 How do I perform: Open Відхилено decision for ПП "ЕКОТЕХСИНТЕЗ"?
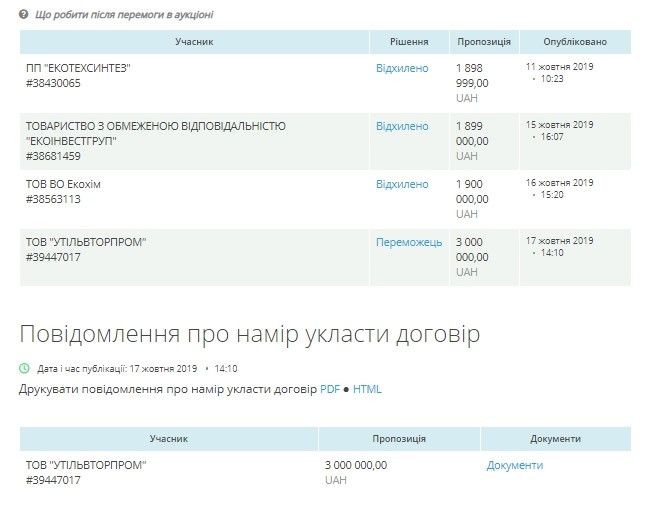(x=402, y=68)
